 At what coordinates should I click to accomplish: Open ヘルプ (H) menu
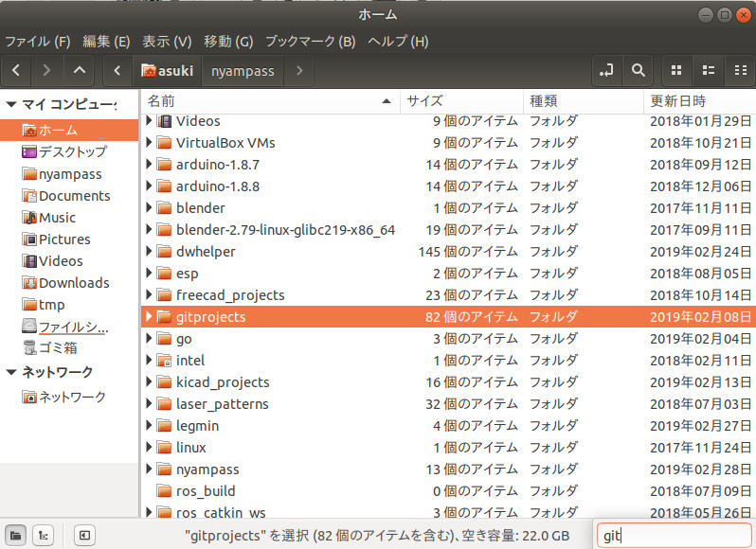point(398,42)
